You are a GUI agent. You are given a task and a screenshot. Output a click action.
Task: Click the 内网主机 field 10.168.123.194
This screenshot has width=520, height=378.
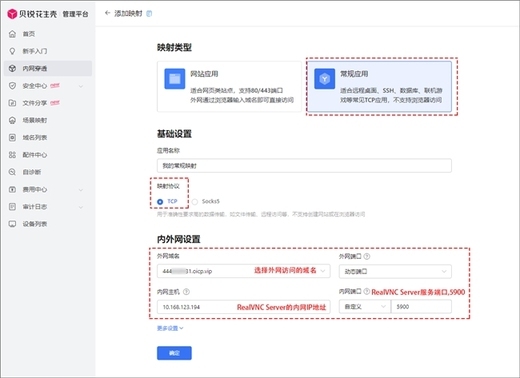[x=244, y=307]
